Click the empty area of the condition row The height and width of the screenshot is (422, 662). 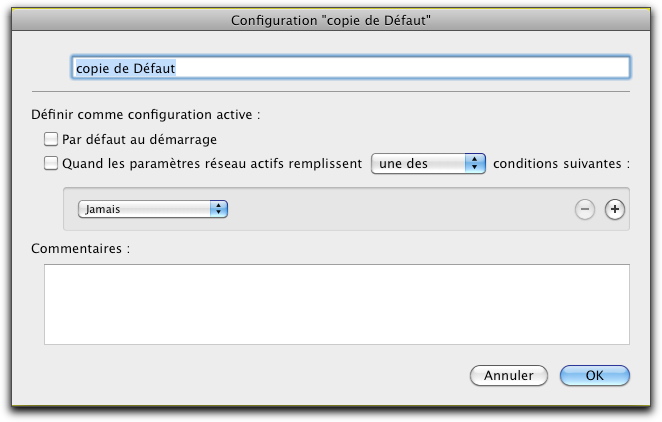click(x=401, y=209)
